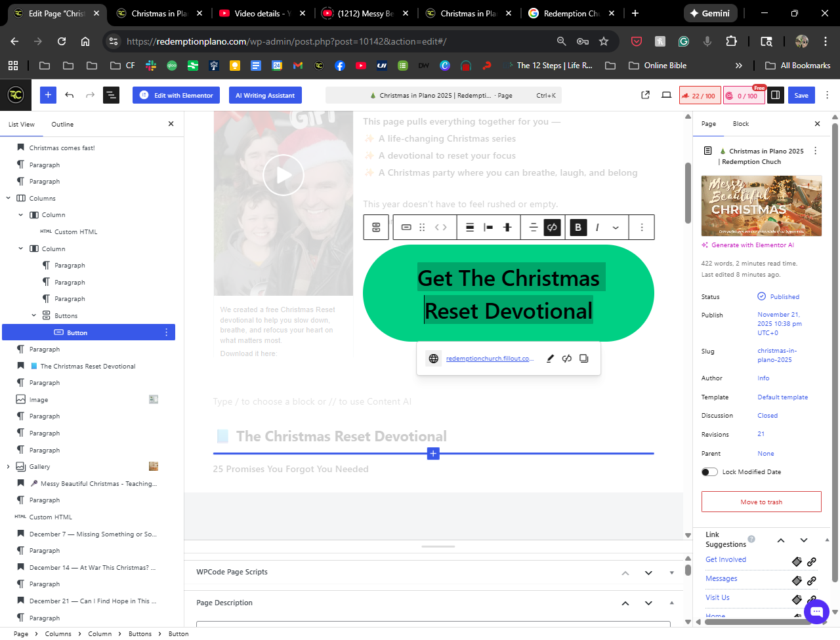Toggle bold formatting in block toolbar
The height and width of the screenshot is (640, 840).
coord(577,228)
